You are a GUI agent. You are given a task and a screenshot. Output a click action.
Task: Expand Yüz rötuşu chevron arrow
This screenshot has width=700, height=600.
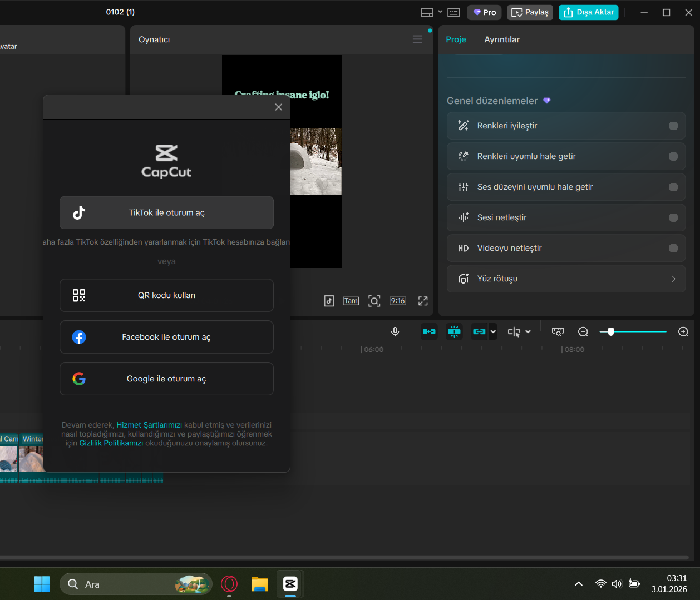(x=673, y=279)
